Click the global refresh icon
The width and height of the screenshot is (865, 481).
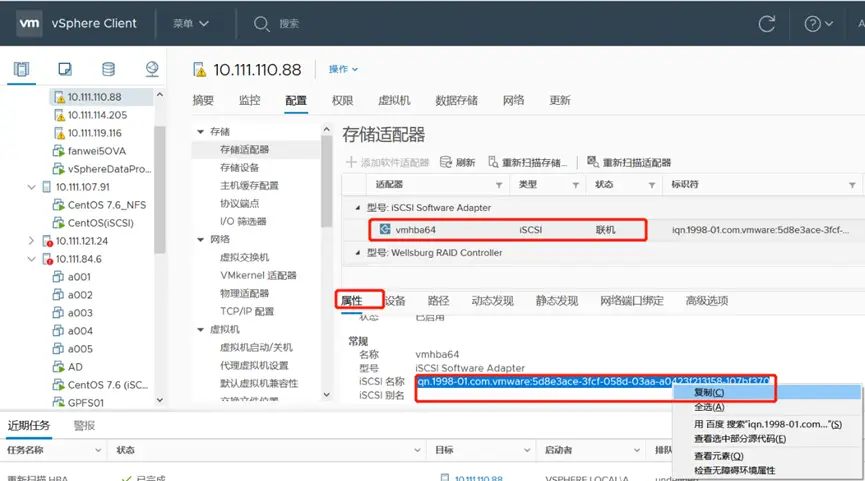766,24
